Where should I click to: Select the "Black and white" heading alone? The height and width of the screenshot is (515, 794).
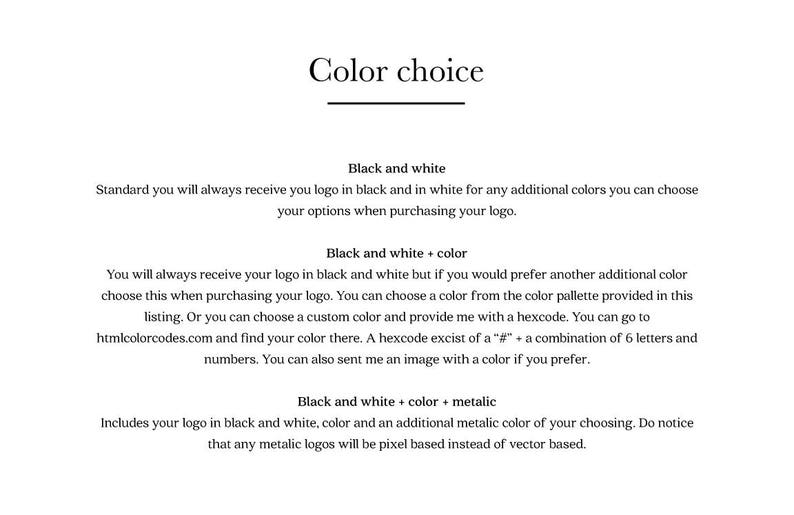pyautogui.click(x=396, y=168)
